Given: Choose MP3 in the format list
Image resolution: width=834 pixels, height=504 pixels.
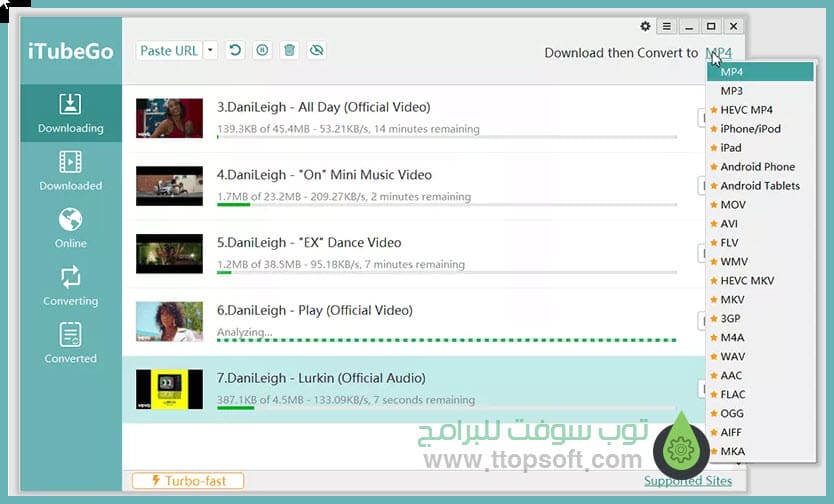Looking at the screenshot, I should click(x=761, y=91).
